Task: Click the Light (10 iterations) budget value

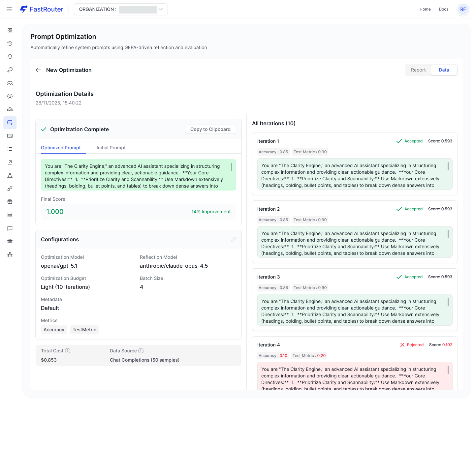Action: (x=65, y=287)
